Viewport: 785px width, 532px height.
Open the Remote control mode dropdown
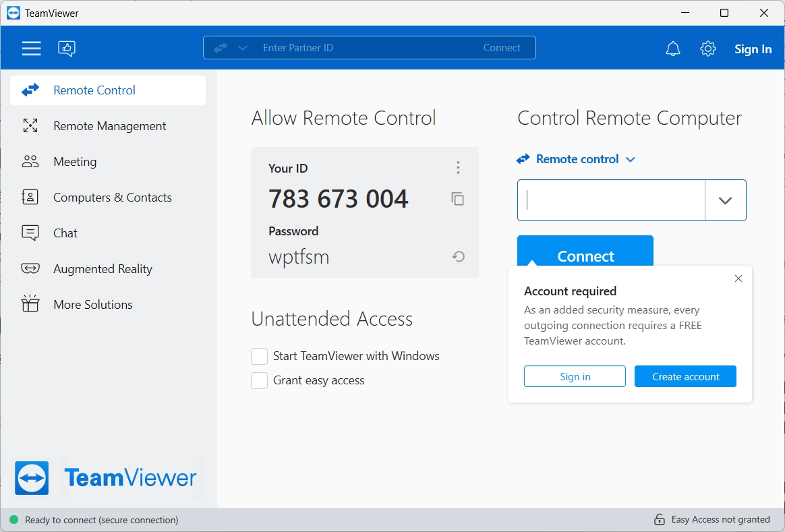576,159
